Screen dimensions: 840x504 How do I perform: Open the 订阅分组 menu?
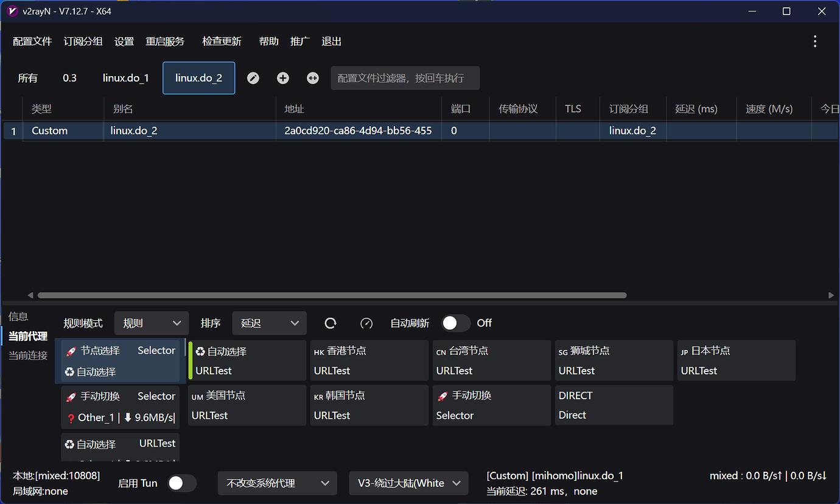tap(83, 41)
